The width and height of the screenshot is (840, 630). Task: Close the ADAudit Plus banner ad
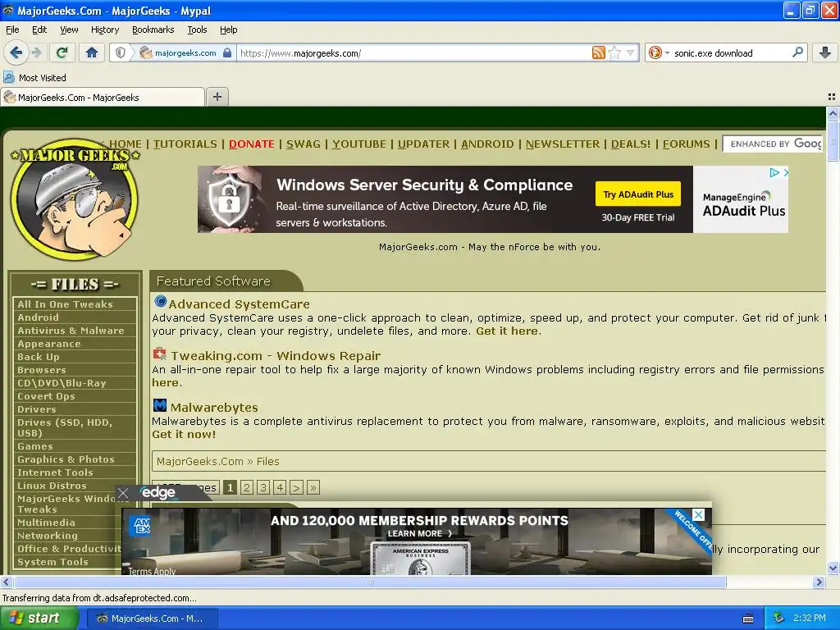point(785,172)
